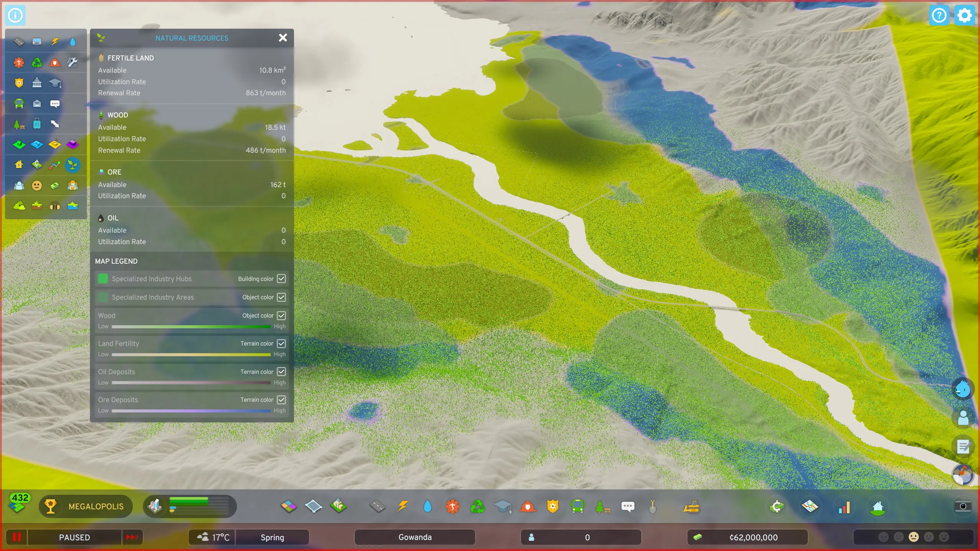
Task: Open the Post Service envelope infoview
Action: 37,103
